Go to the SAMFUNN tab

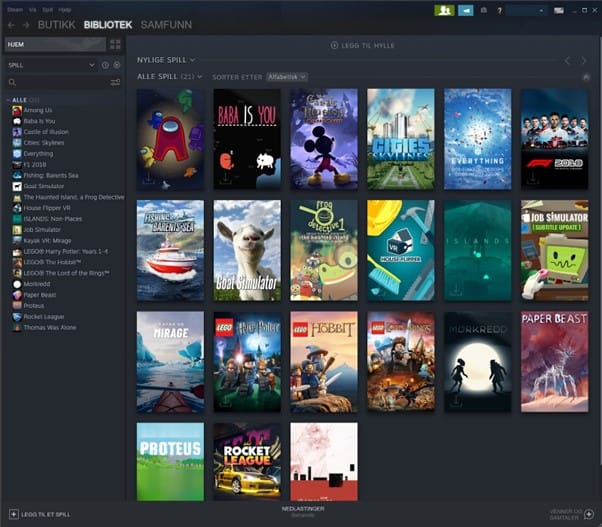click(166, 25)
